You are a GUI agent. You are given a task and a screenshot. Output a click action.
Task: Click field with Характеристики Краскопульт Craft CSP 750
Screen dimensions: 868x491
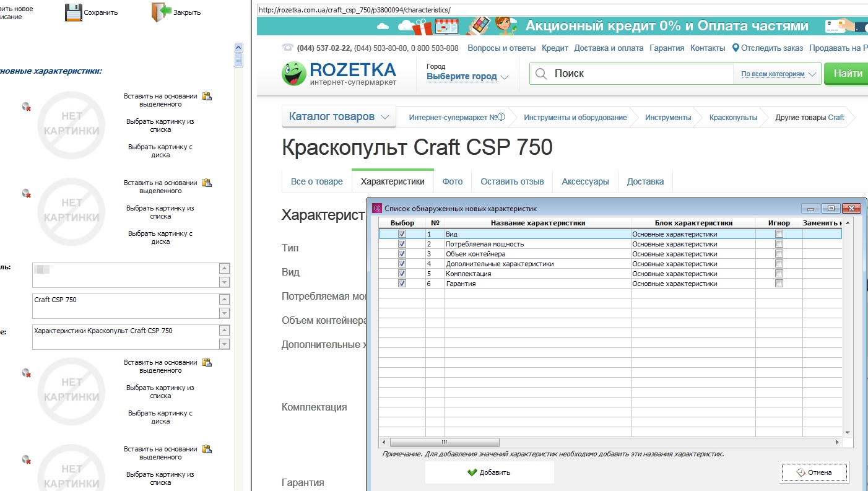click(126, 337)
